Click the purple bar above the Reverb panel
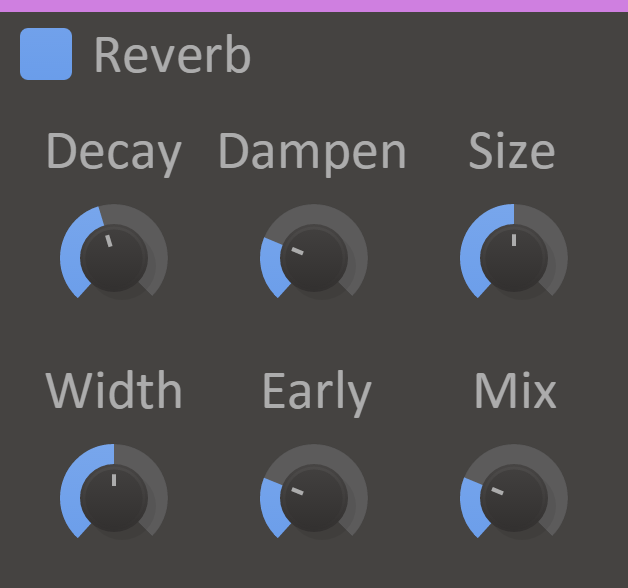Viewport: 628px width, 588px height. tap(314, 5)
